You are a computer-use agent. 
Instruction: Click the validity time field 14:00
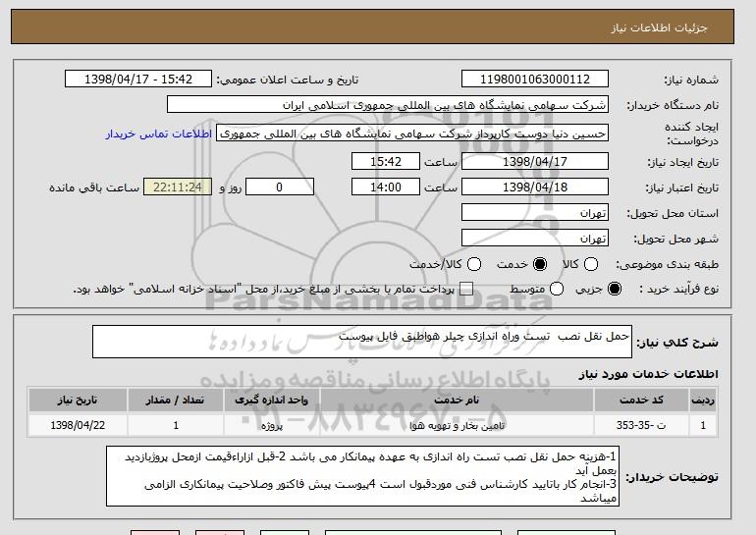(x=386, y=187)
